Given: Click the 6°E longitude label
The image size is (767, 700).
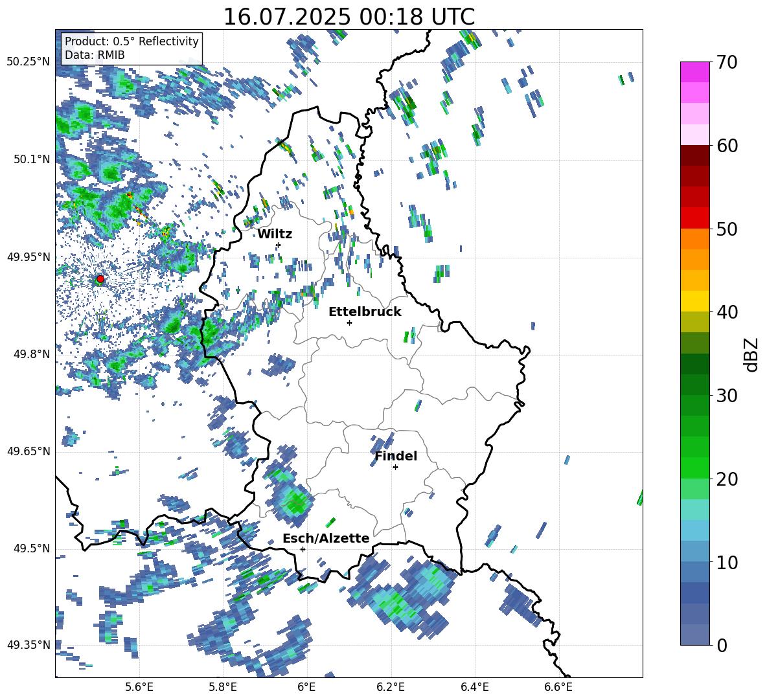Looking at the screenshot, I should (306, 688).
